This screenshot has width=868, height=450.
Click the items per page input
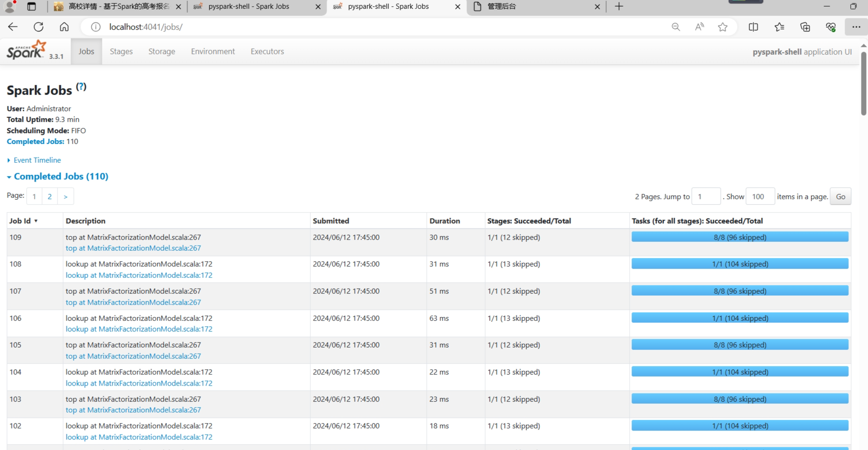click(x=760, y=196)
